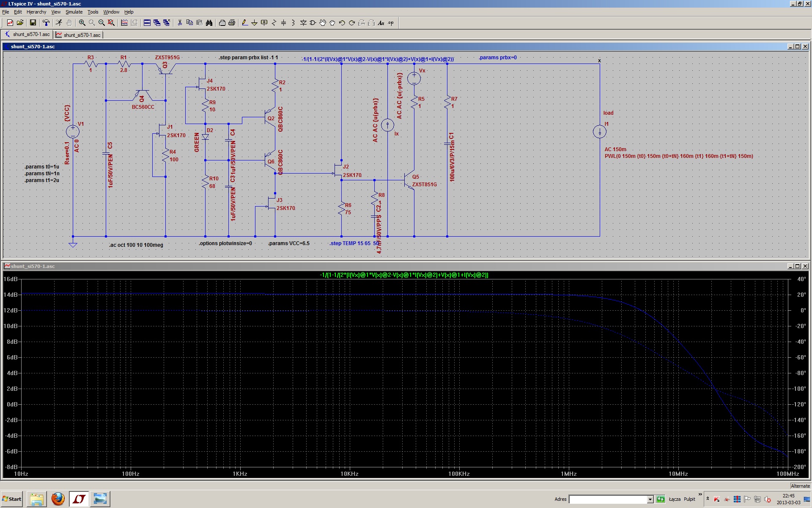Click the Adres address input field
812x508 pixels.
point(608,500)
